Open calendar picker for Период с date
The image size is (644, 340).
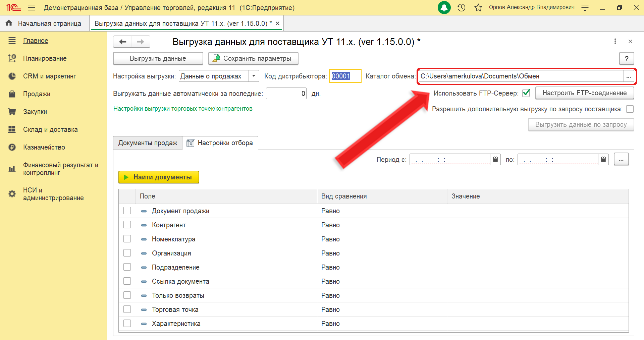pos(495,160)
